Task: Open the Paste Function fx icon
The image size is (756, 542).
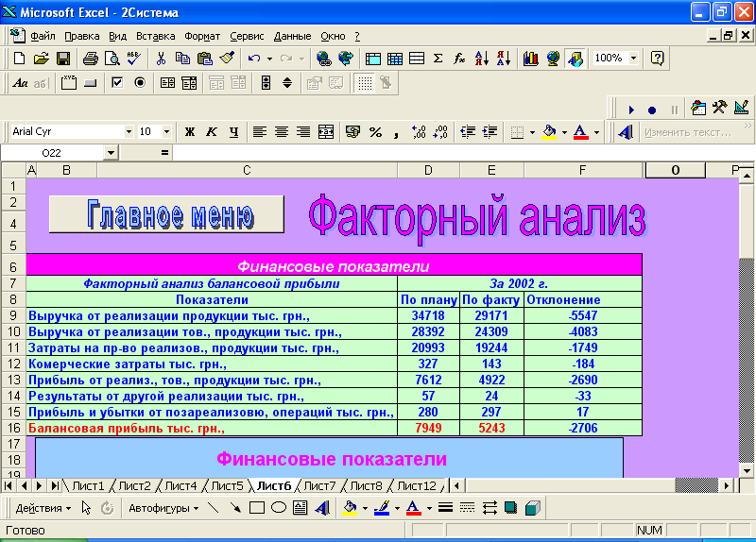Action: click(x=459, y=59)
